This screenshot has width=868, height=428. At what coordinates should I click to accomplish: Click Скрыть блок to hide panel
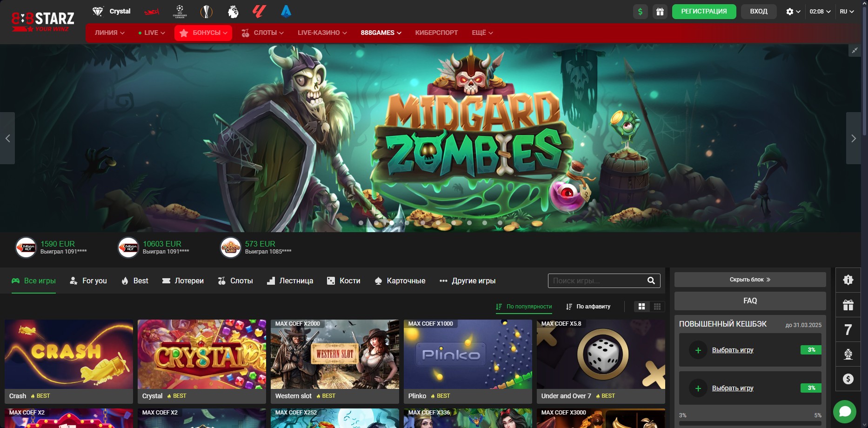coord(750,280)
